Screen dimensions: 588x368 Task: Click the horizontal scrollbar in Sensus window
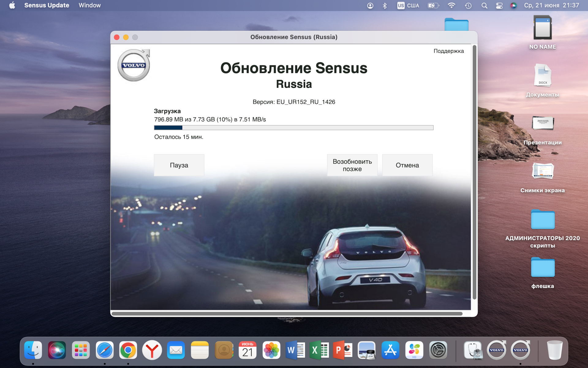(287, 313)
